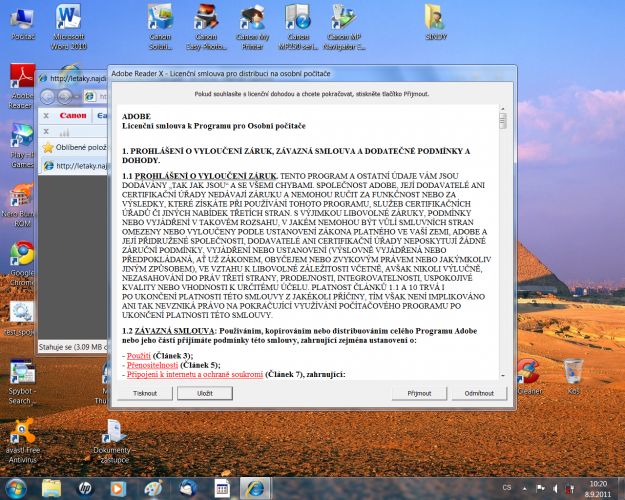Click Canon logo in IE toolbar
625x500 pixels.
coord(73,116)
